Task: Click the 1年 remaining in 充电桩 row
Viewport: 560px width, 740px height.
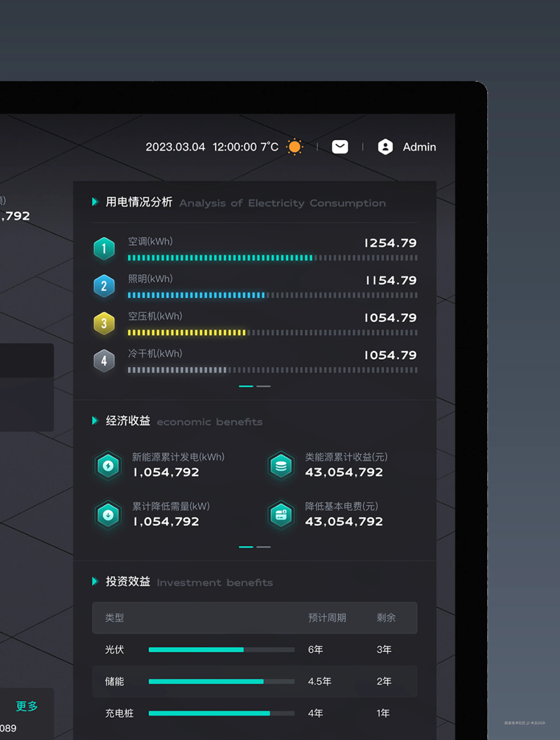Action: point(383,713)
